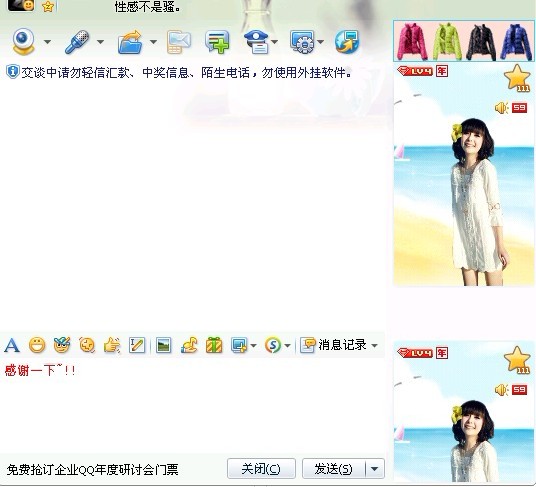Viewport: 536px width, 487px height.
Task: Expand the video call dropdown arrow
Action: (x=48, y=42)
